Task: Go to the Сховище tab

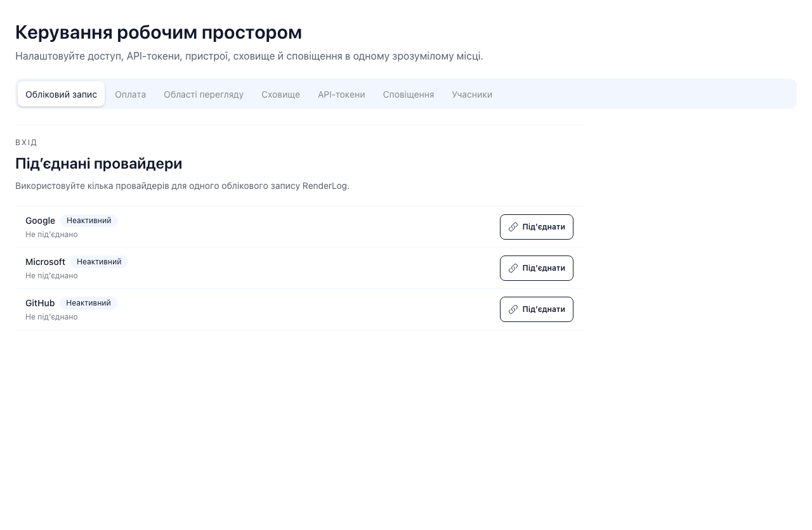Action: 280,94
